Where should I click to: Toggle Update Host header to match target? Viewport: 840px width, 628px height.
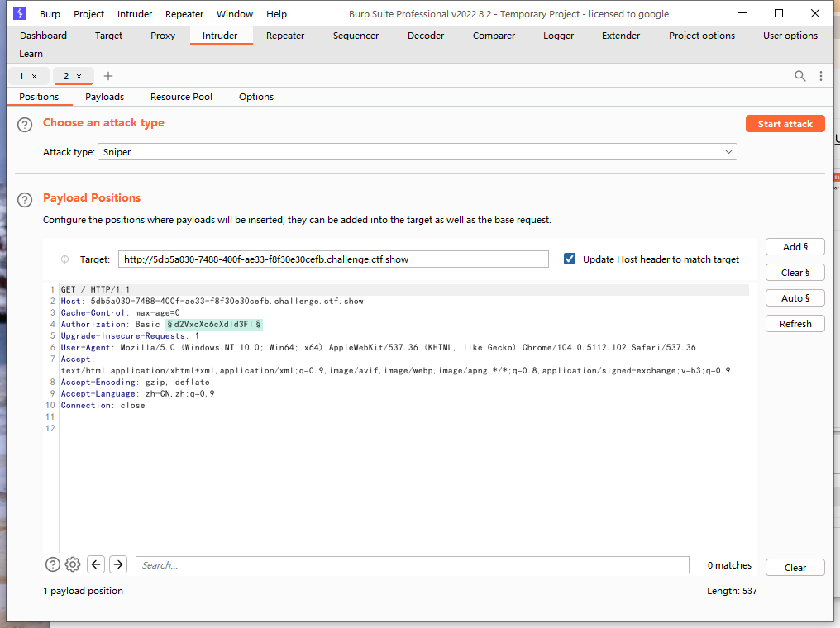click(570, 259)
